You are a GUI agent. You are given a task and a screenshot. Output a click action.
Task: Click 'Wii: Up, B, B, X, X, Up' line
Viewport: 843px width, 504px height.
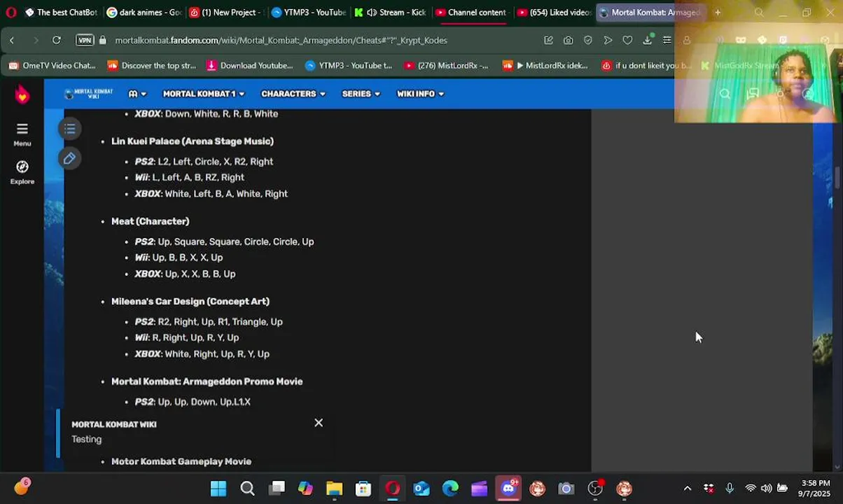coord(179,258)
